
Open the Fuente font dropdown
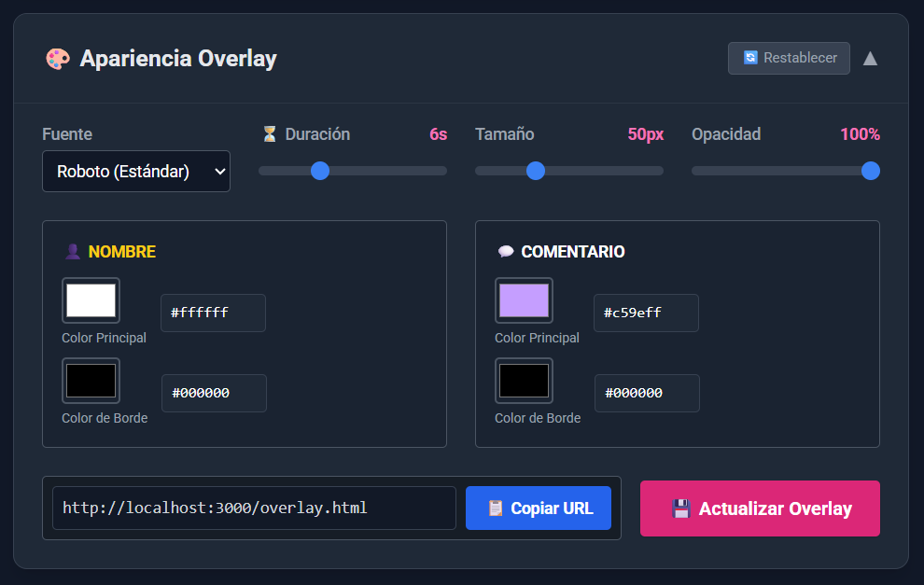pyautogui.click(x=136, y=172)
